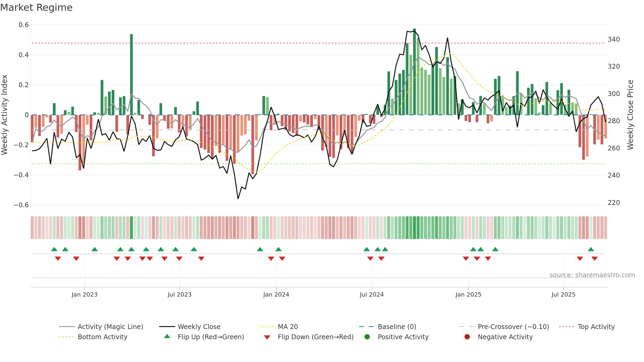
Task: Toggle the Pre-Crossover (−0.10) legend entry
Action: point(504,327)
